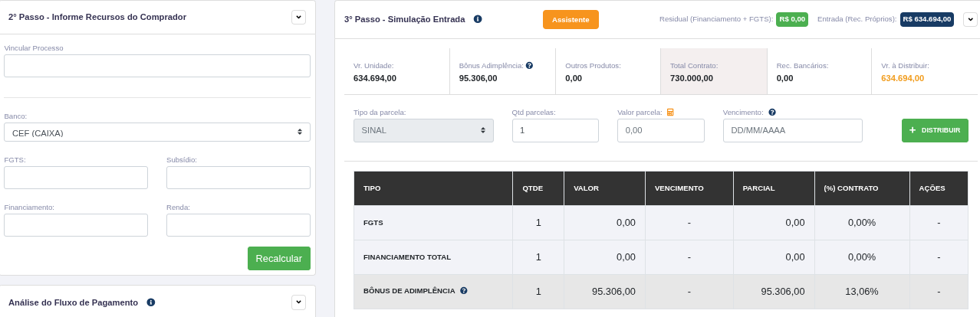The image size is (980, 317).
Task: Click the FGTS input field
Action: pos(76,178)
